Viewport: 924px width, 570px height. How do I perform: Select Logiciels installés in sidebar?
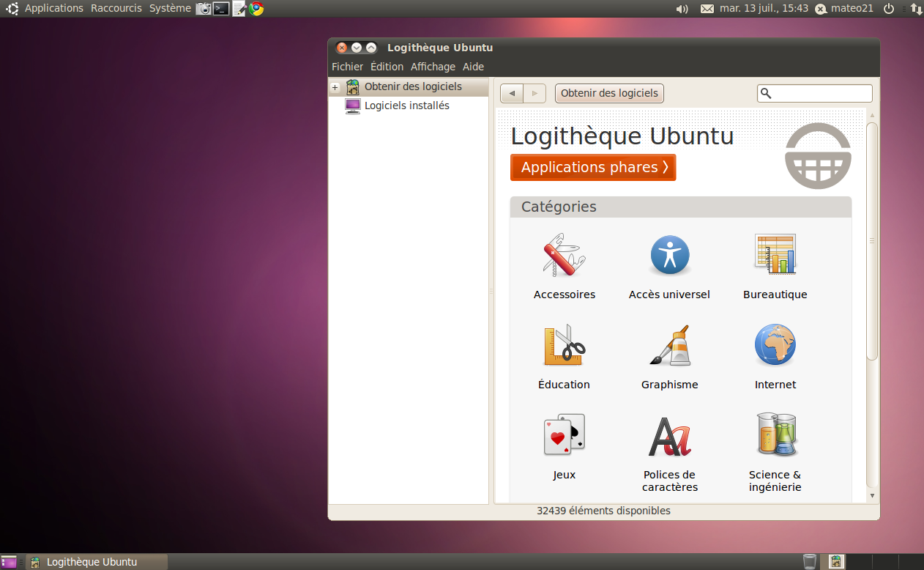coord(406,106)
